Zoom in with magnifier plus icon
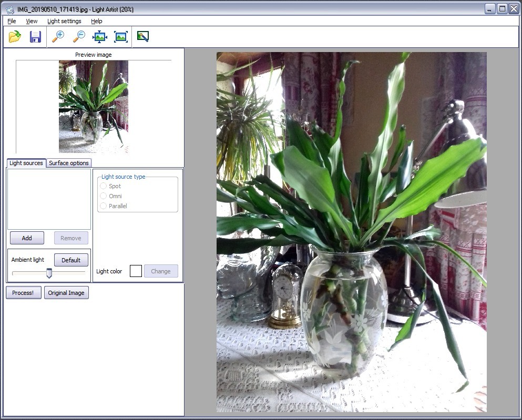 point(58,37)
